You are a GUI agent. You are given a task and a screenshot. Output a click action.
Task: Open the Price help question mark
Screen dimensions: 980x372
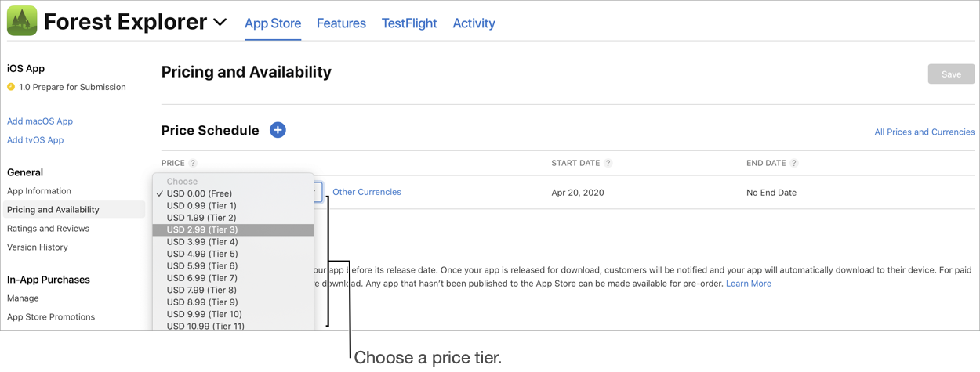tap(193, 163)
